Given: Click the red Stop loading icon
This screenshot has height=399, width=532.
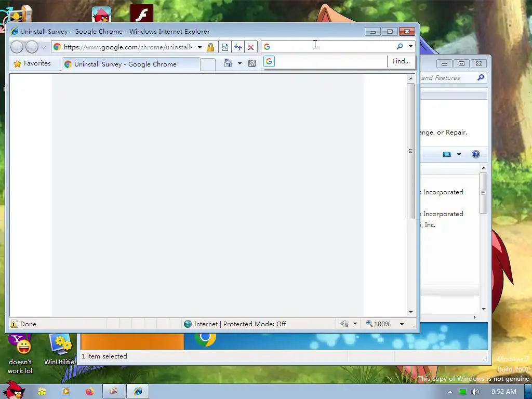Looking at the screenshot, I should click(251, 47).
